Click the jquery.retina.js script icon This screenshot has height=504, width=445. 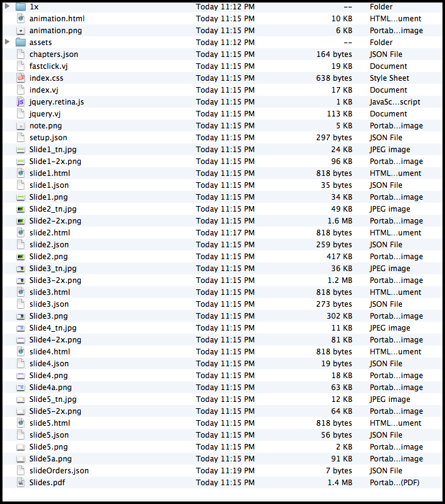click(21, 101)
